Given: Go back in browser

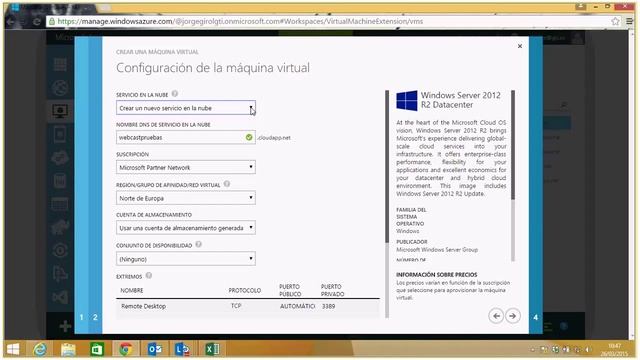Looking at the screenshot, I should click(11, 22).
